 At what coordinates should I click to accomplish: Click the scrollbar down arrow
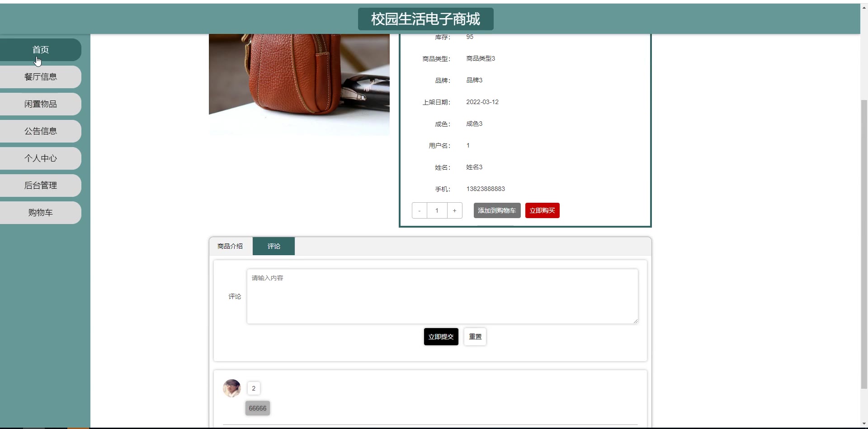(864, 424)
